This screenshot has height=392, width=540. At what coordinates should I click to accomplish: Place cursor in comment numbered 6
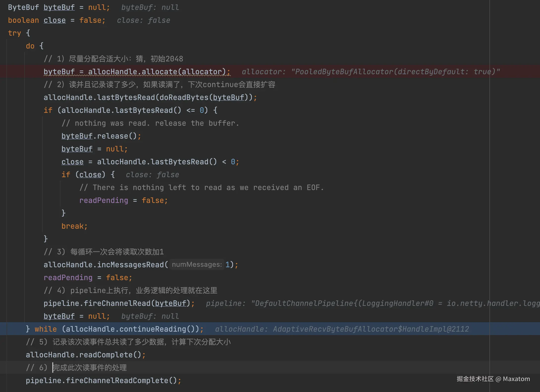(x=89, y=368)
